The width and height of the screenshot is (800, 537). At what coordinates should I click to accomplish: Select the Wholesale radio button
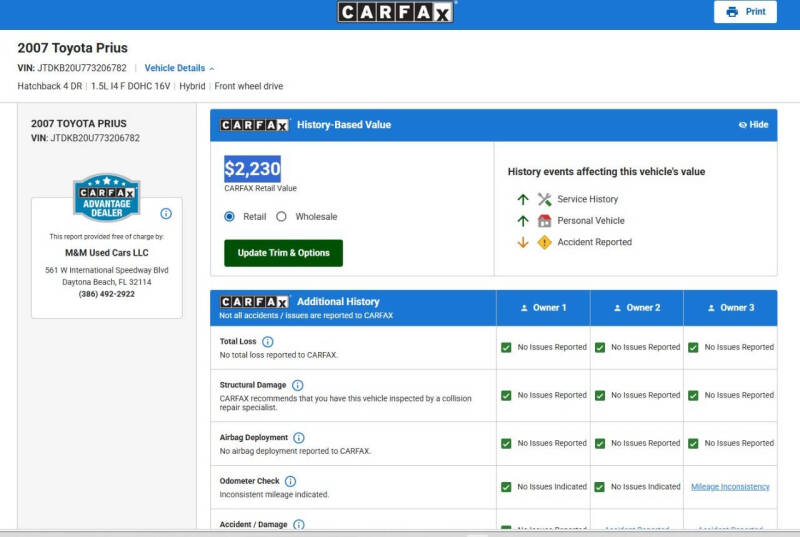coord(281,216)
